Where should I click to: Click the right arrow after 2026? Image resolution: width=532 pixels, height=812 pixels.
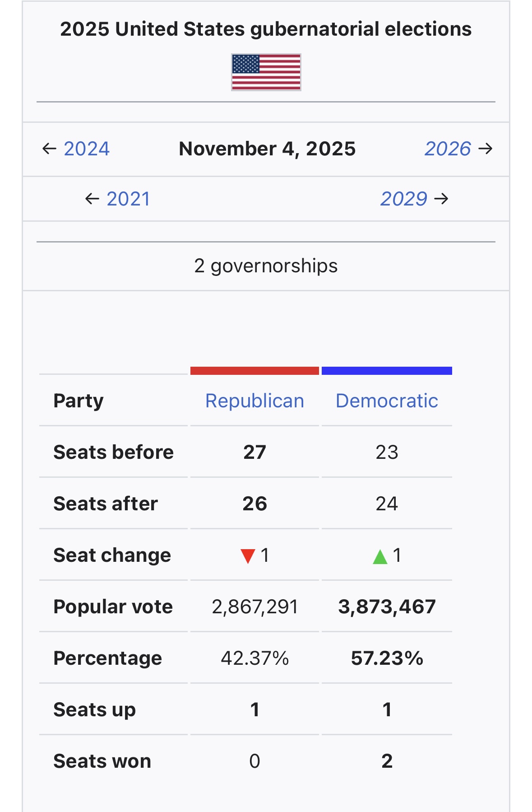(x=486, y=149)
